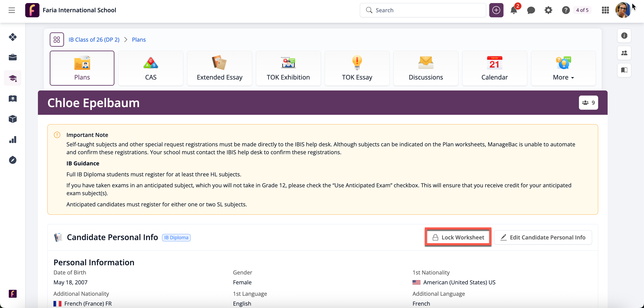Click the purple plus quick-add button
The height and width of the screenshot is (308, 644).
(x=496, y=10)
